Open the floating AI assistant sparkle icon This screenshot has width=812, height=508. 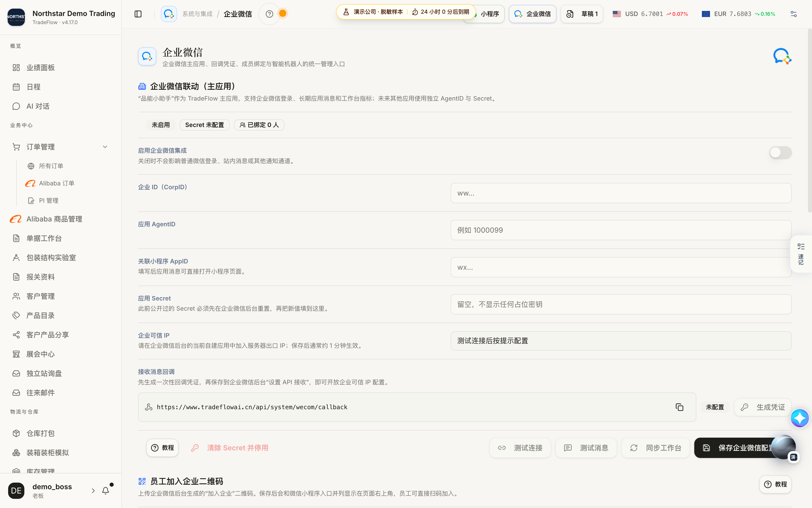tap(800, 418)
